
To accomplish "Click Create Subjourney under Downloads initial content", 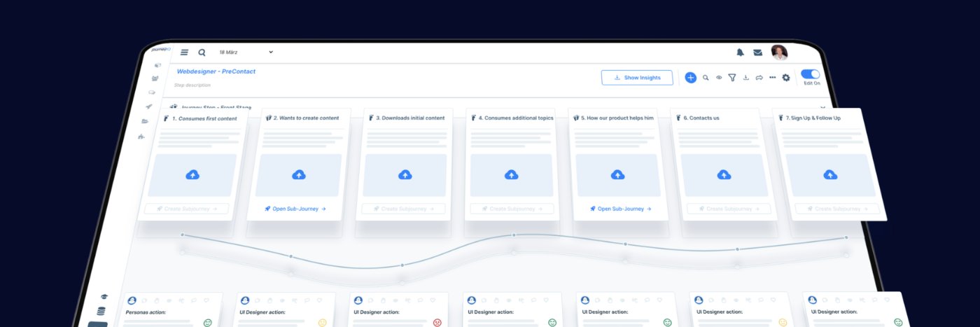I will 403,209.
